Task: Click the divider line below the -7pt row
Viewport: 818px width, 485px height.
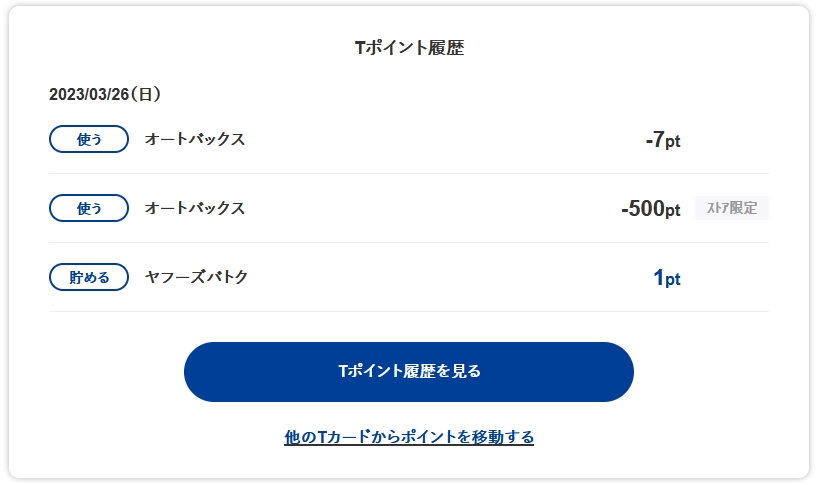Action: point(408,173)
